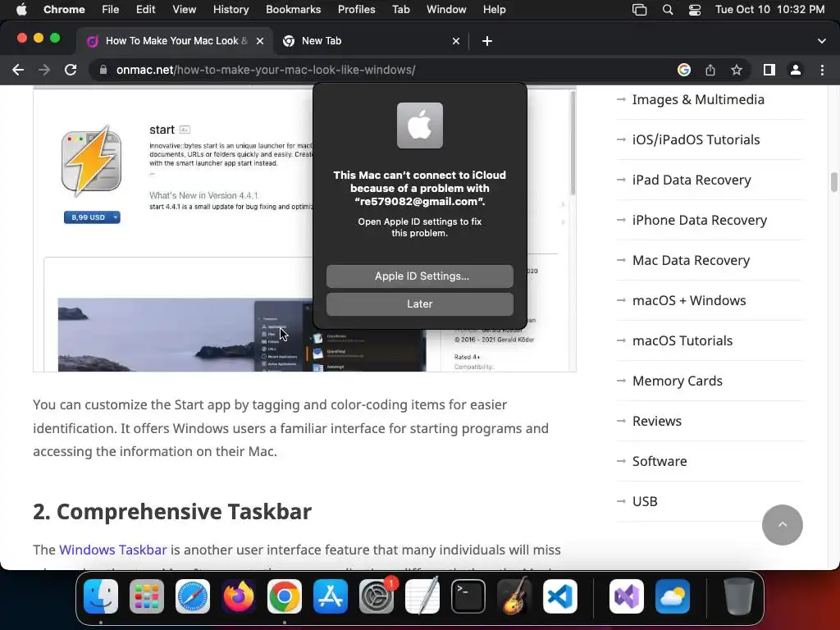This screenshot has height=630, width=840.
Task: Dismiss dialog with Later button
Action: [x=420, y=304]
